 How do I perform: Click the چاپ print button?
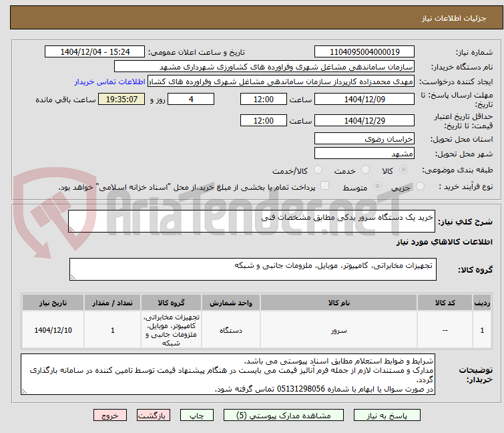pyautogui.click(x=197, y=416)
